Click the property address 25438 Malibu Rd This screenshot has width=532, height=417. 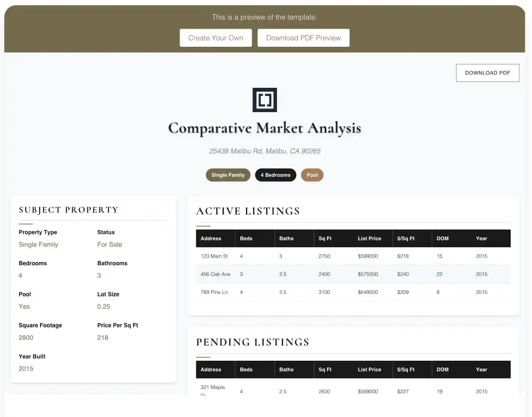click(265, 151)
